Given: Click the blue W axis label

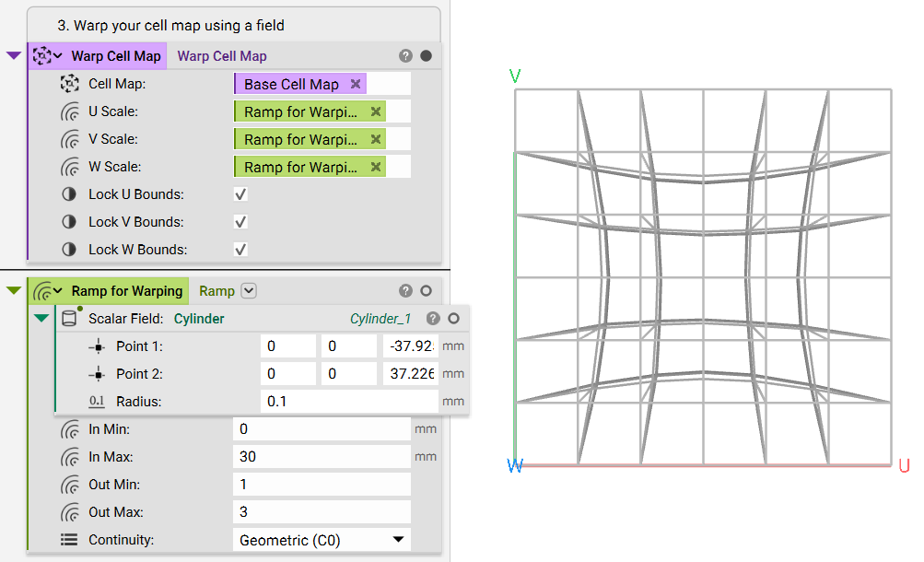Looking at the screenshot, I should [x=514, y=466].
